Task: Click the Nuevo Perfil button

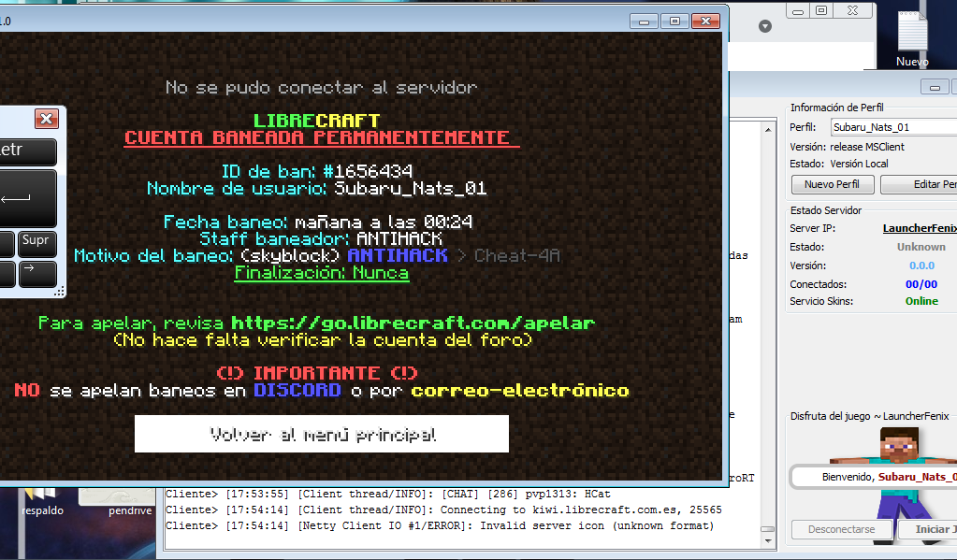Action: pyautogui.click(x=832, y=184)
